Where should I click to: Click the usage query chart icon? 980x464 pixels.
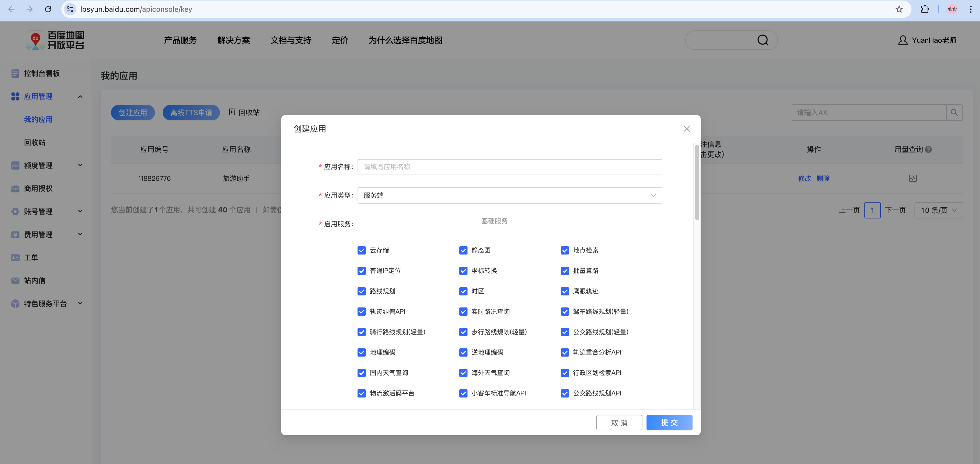(x=913, y=178)
